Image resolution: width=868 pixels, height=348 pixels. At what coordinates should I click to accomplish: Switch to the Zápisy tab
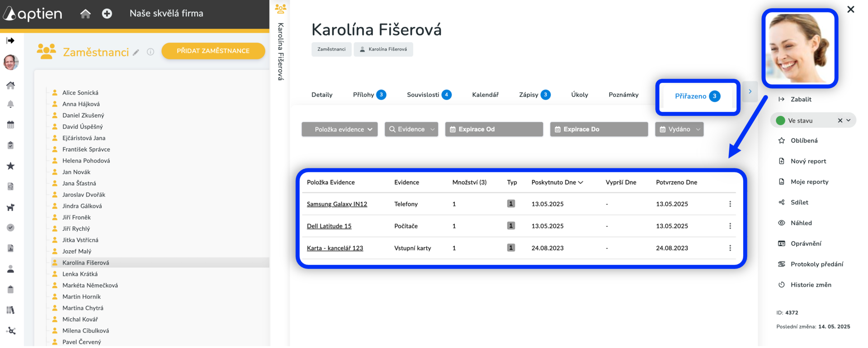coord(534,95)
